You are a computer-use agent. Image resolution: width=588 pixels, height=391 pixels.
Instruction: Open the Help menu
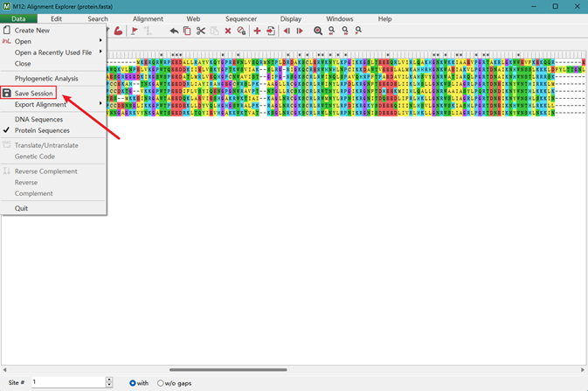pos(384,18)
